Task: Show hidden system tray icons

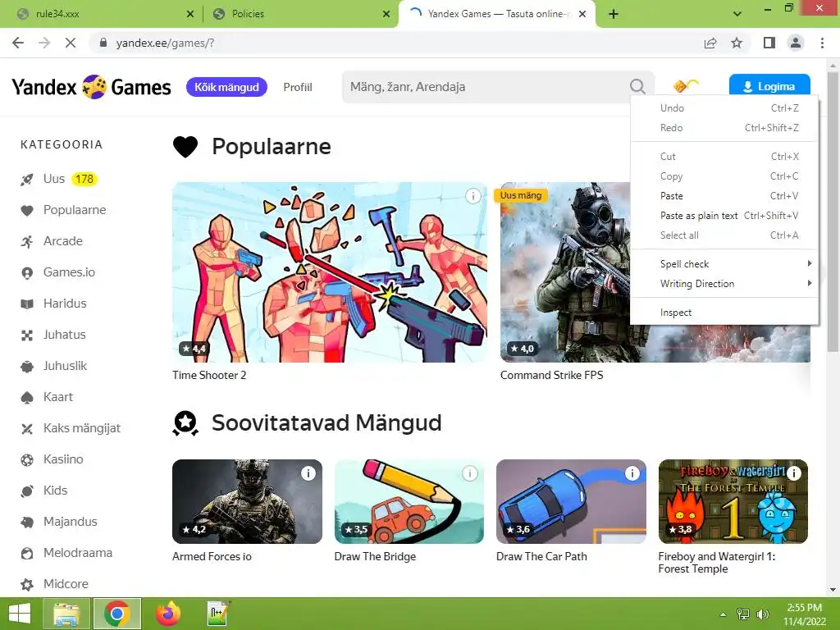Action: 723,614
